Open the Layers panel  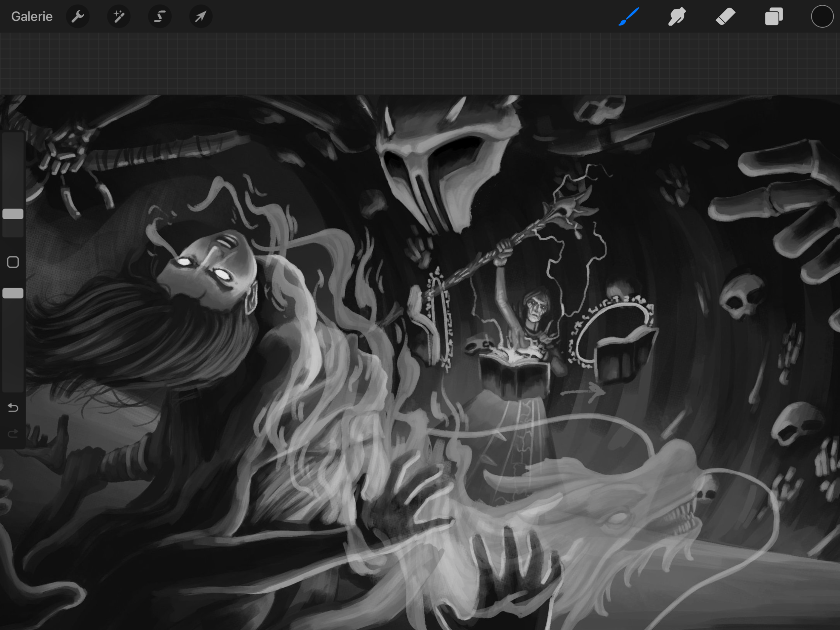tap(773, 16)
